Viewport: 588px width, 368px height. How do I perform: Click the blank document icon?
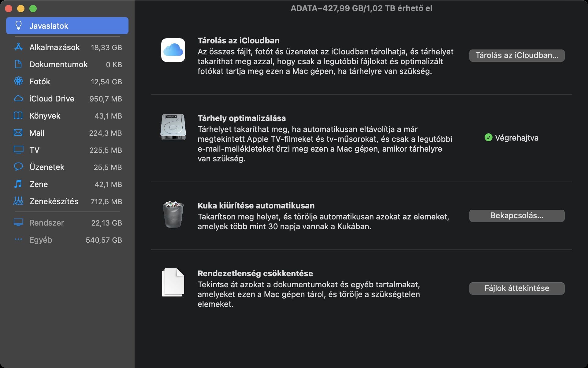[173, 282]
